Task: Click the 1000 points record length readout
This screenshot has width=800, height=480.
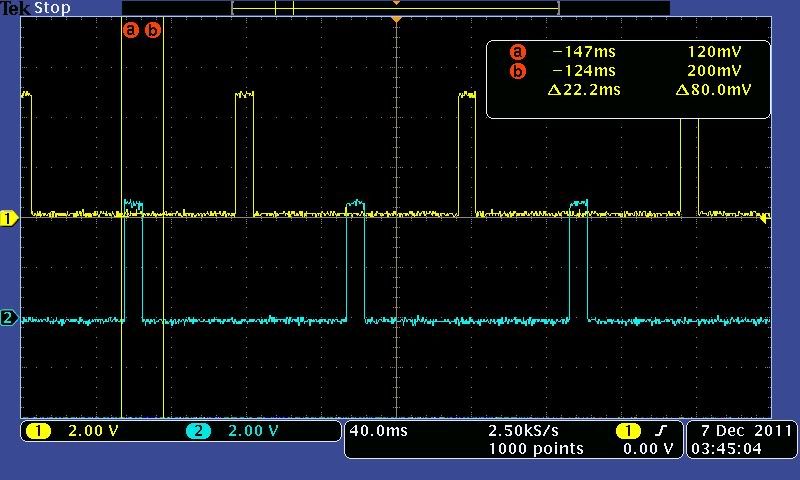Action: point(536,449)
